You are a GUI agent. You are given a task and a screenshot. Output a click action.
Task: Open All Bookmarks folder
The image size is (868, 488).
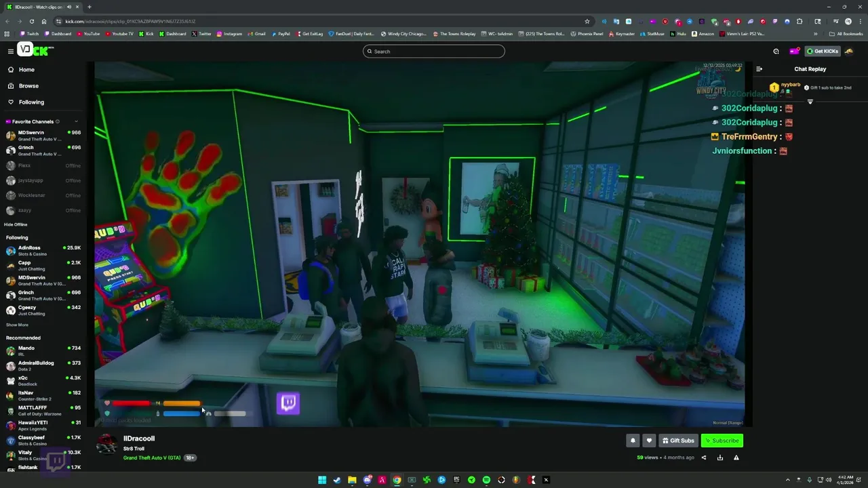pos(846,34)
